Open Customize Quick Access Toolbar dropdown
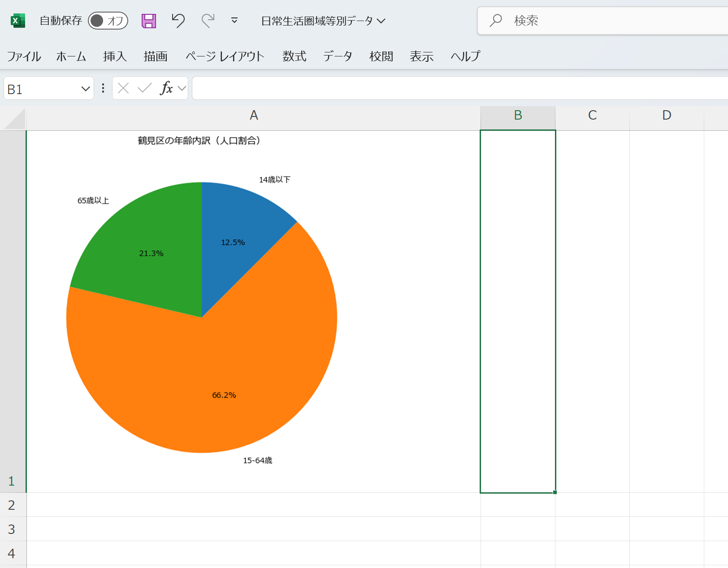 pos(234,21)
